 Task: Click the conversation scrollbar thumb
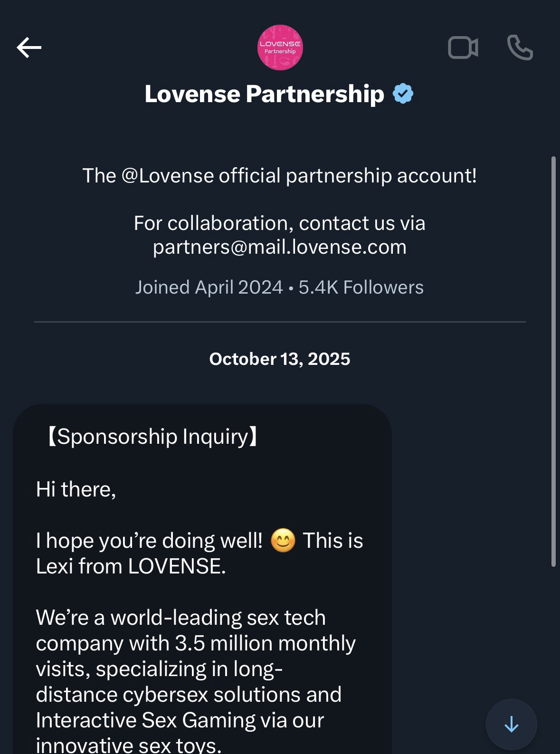[x=553, y=361]
